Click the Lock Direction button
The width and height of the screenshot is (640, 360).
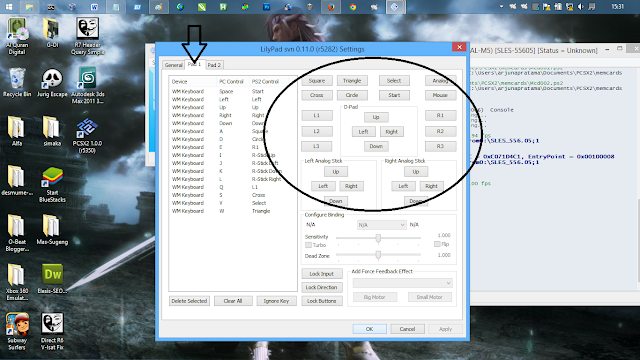tap(322, 287)
